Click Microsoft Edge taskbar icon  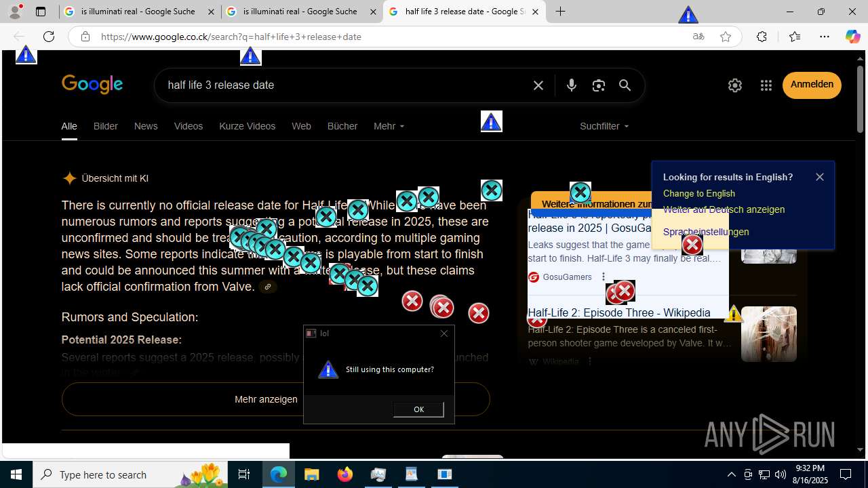pyautogui.click(x=279, y=474)
